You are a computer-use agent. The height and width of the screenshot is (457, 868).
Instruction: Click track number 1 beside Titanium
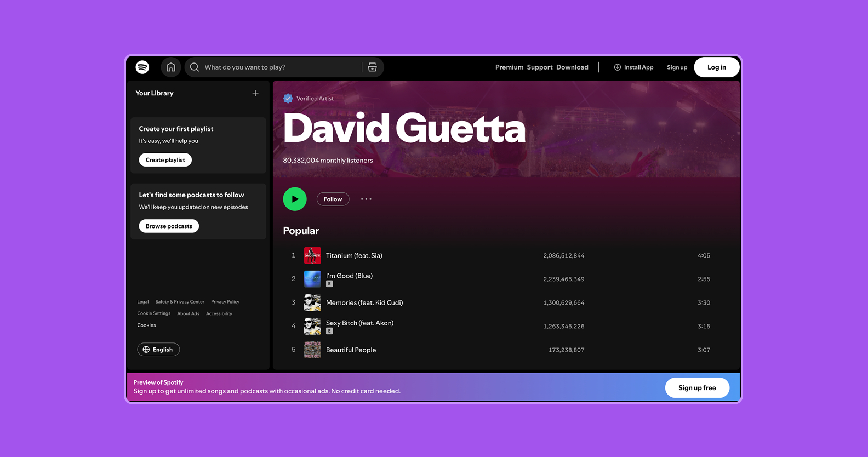click(294, 255)
